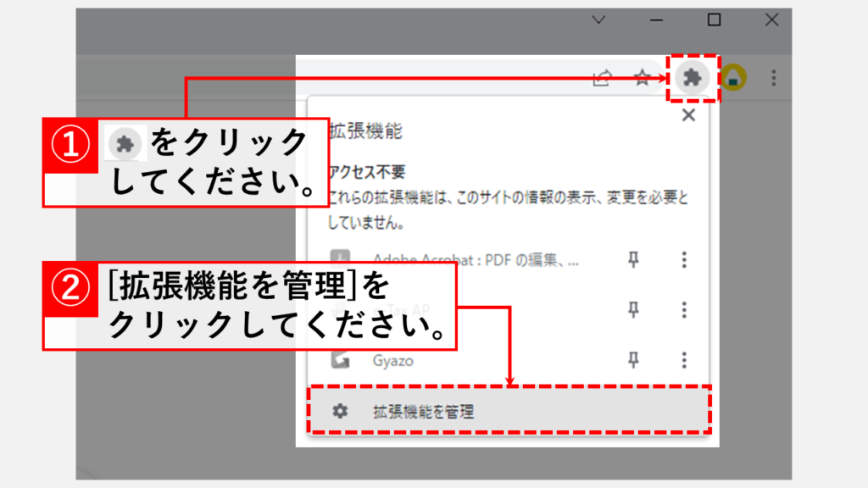Screen dimensions: 868x488
Task: Bookmark this page with the star icon
Action: (643, 78)
